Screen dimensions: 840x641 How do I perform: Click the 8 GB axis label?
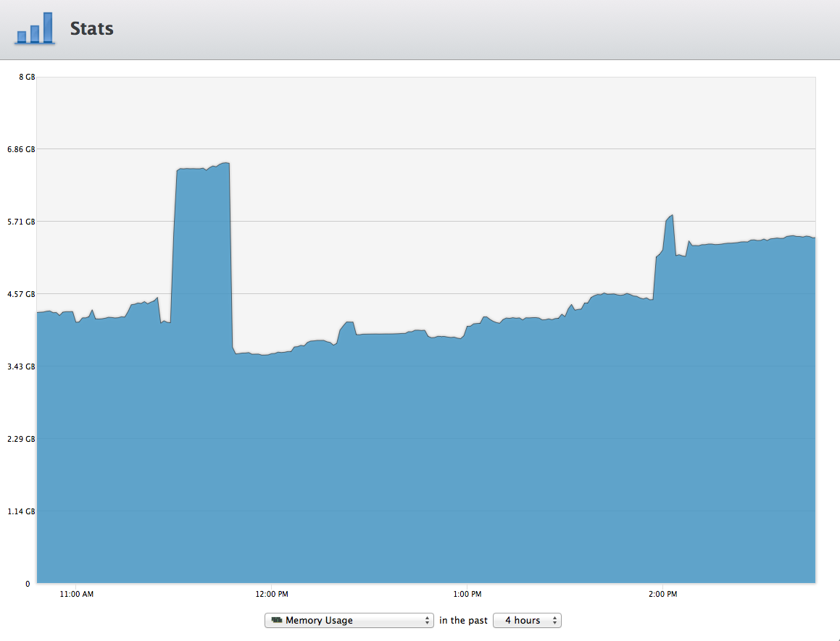click(x=27, y=77)
